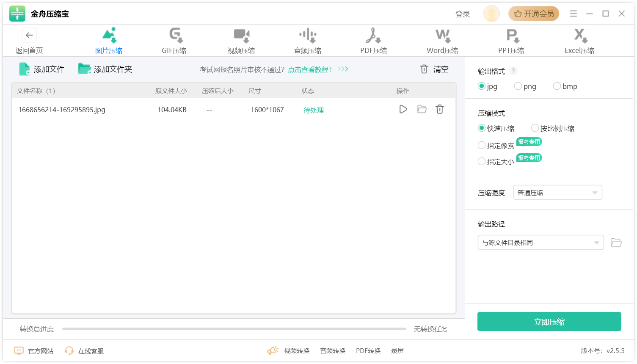Select bmp output format
The width and height of the screenshot is (637, 364).
(x=557, y=86)
